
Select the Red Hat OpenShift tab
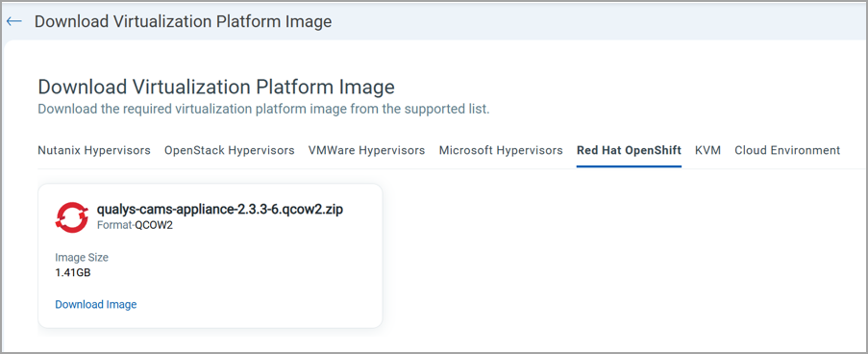(x=629, y=150)
